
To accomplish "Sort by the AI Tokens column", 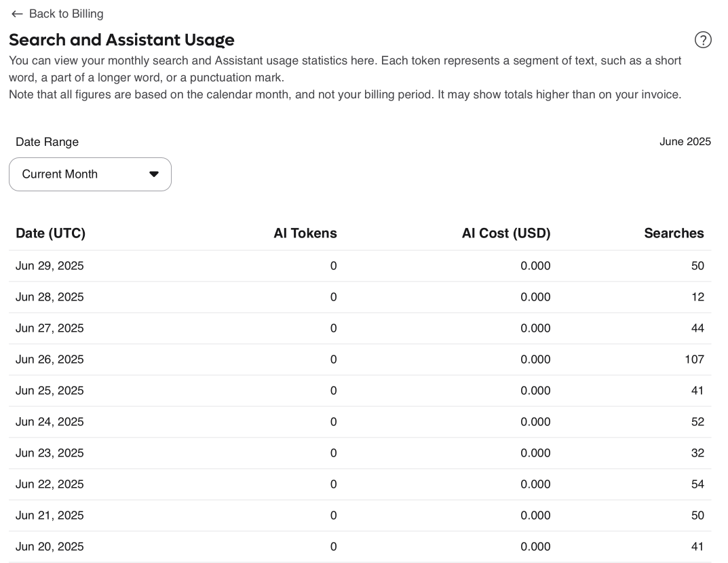I will click(x=305, y=233).
